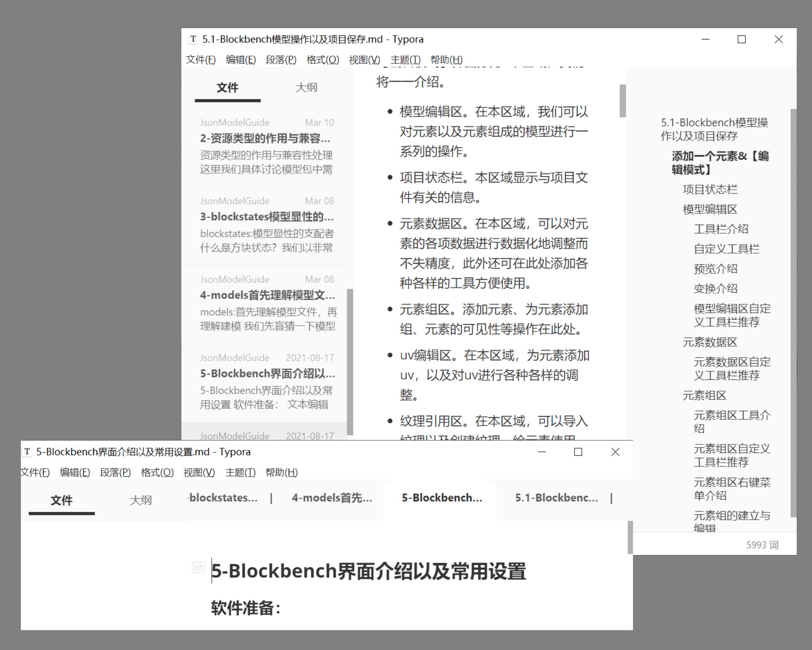The width and height of the screenshot is (812, 650).
Task: Open 帮助(H) menu in the front 5-Blockbench window
Action: [281, 472]
